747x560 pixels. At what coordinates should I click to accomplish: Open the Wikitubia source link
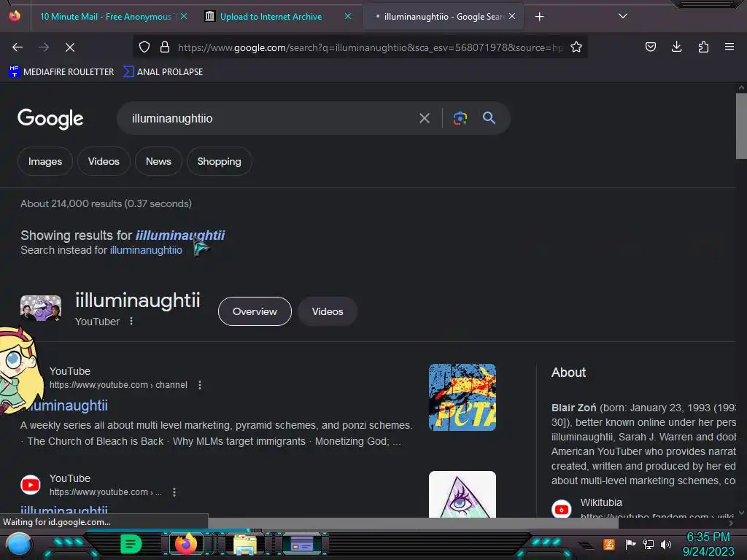601,502
